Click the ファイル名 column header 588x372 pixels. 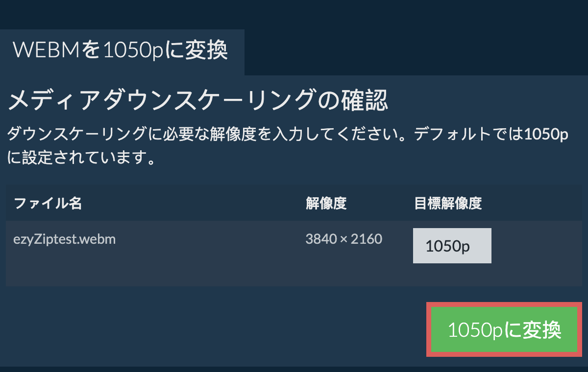pyautogui.click(x=48, y=203)
